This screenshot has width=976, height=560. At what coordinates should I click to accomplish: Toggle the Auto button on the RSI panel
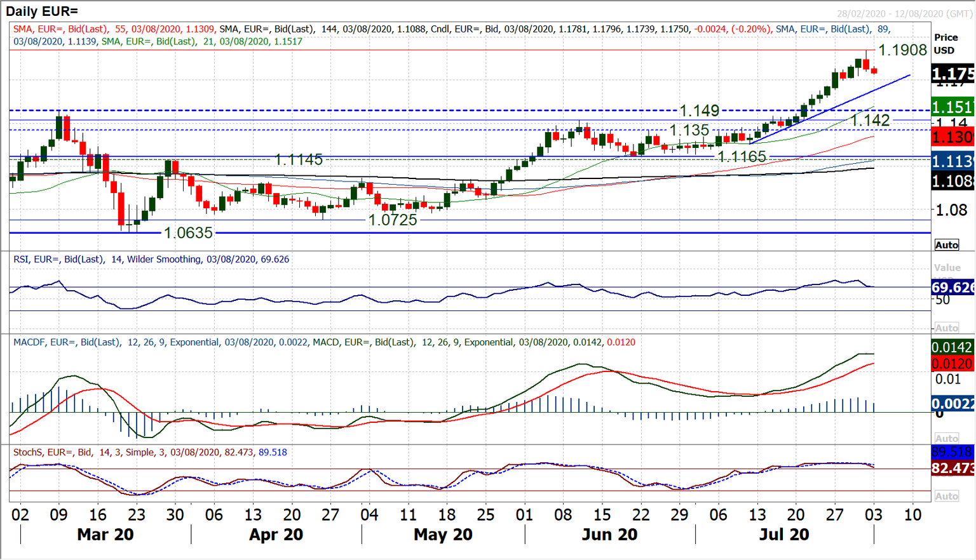coord(947,328)
